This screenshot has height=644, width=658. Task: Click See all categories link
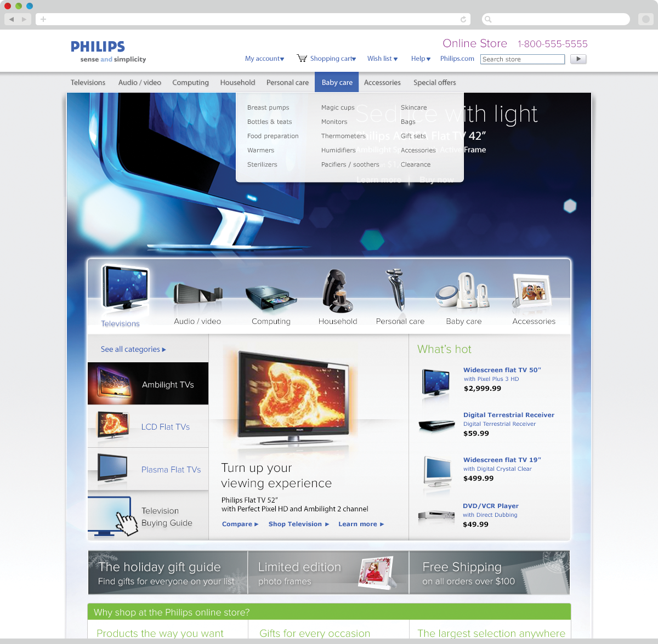click(x=133, y=349)
